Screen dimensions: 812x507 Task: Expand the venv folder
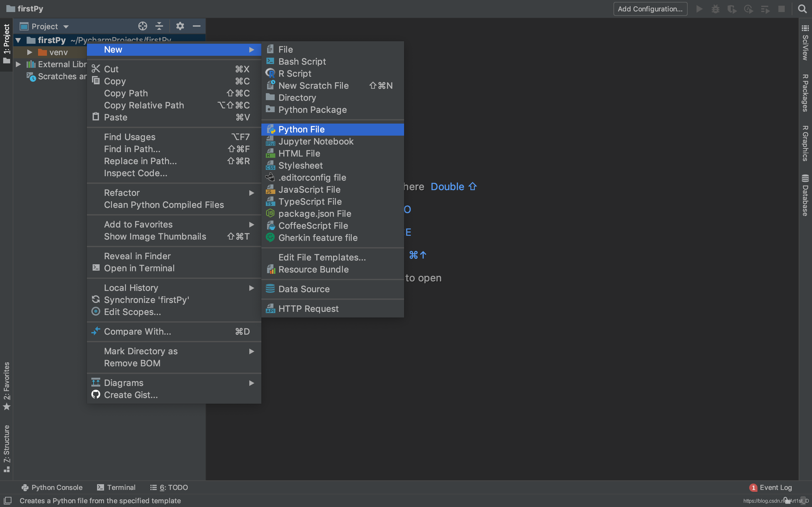coord(29,52)
